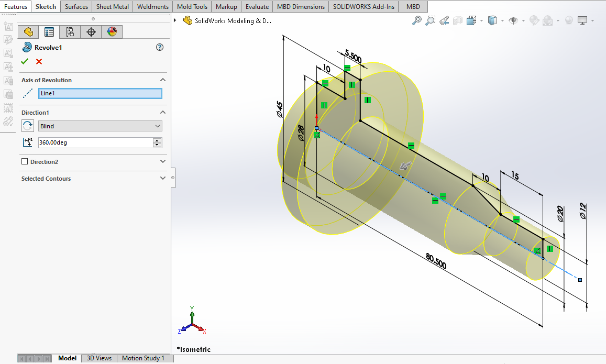Cancel the revolve with the red X
Screen dimensions: 606x364
click(x=39, y=62)
